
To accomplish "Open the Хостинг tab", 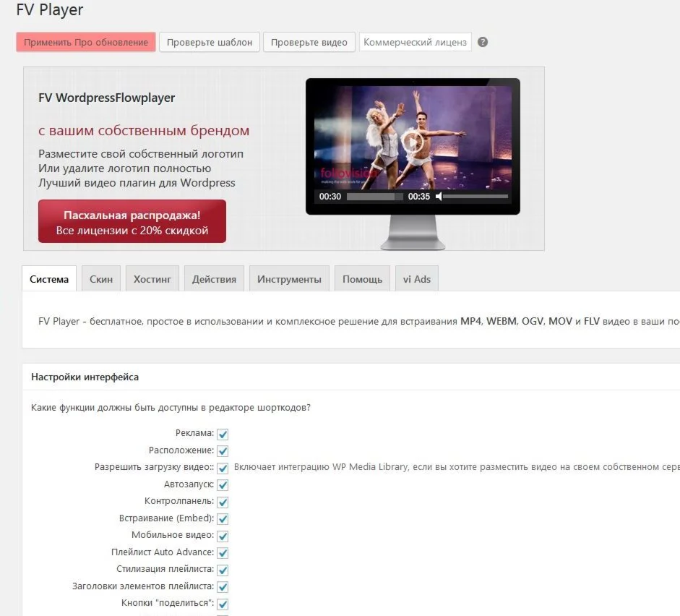I will pos(152,278).
